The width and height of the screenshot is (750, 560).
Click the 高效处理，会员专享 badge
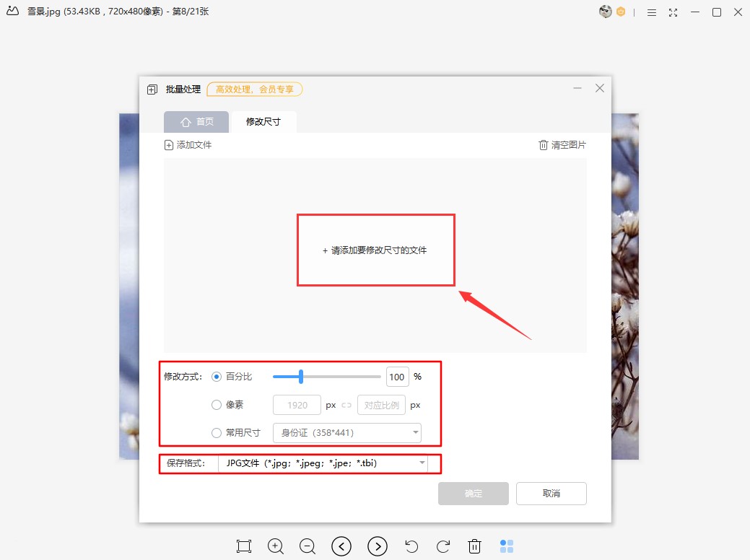coord(255,89)
